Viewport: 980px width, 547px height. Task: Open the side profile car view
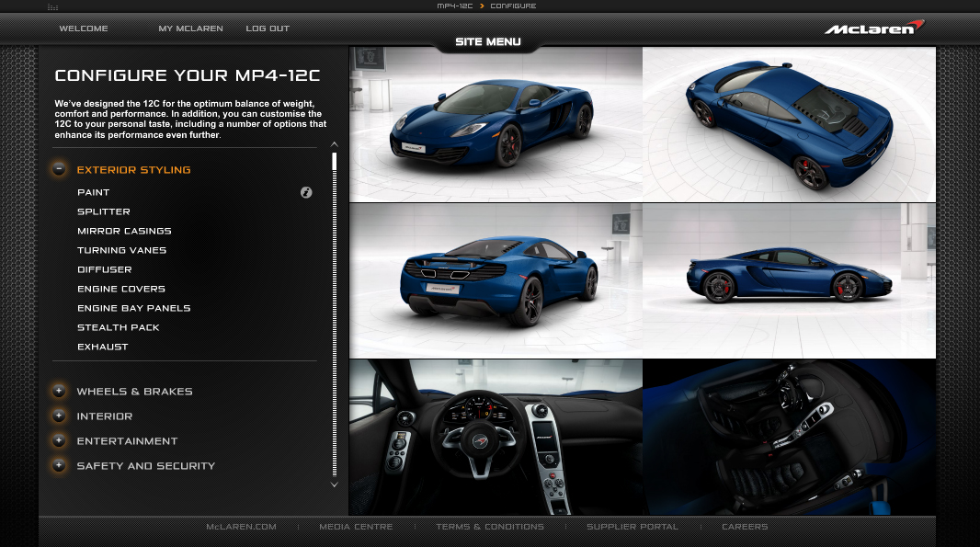pyautogui.click(x=789, y=280)
